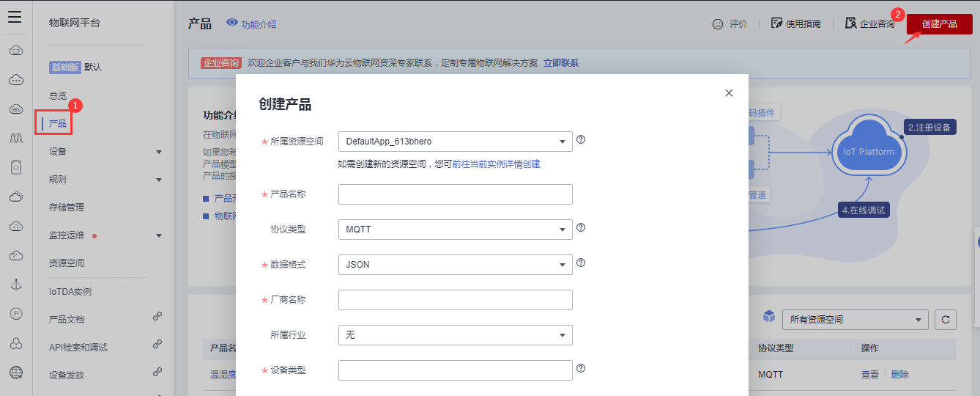The height and width of the screenshot is (396, 980).
Task: Click the 前往当前实例详情创建 link
Action: coord(496,164)
